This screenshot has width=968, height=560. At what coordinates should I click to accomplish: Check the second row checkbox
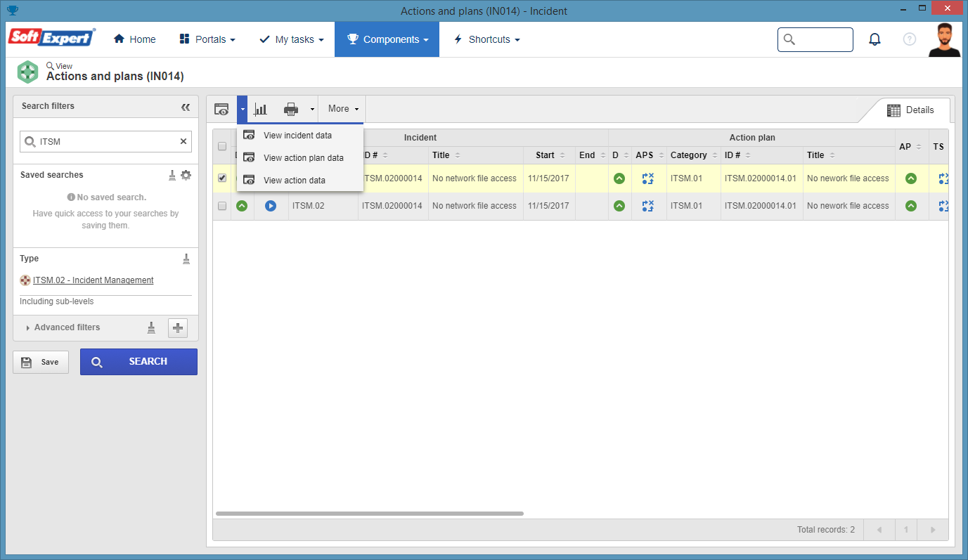point(222,206)
